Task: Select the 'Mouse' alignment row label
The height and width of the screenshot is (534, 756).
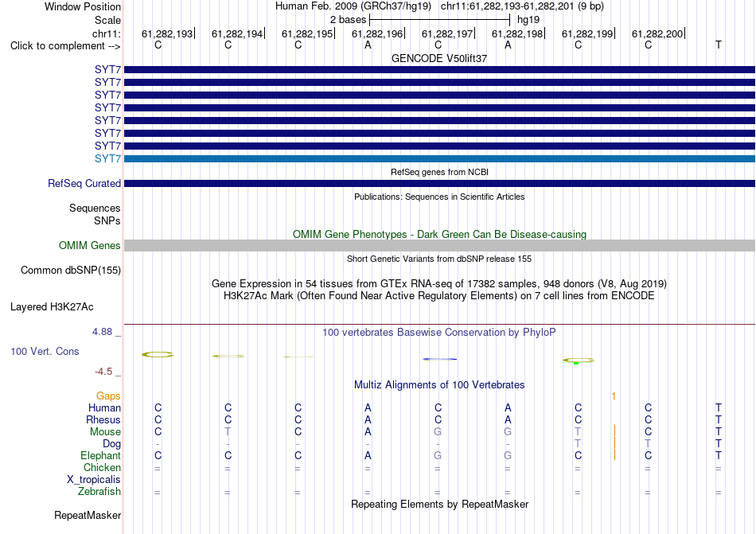Action: point(105,432)
